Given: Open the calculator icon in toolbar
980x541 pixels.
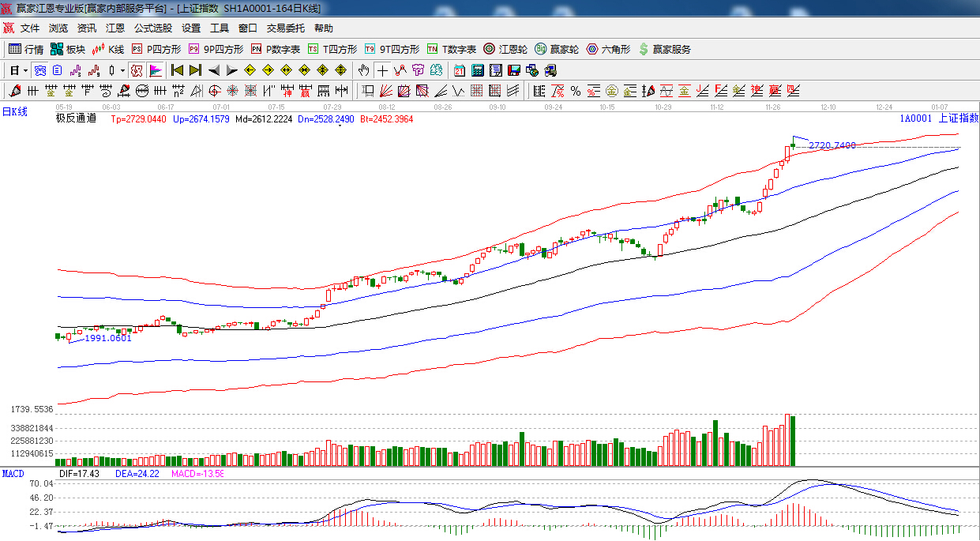Looking at the screenshot, I should tap(477, 70).
